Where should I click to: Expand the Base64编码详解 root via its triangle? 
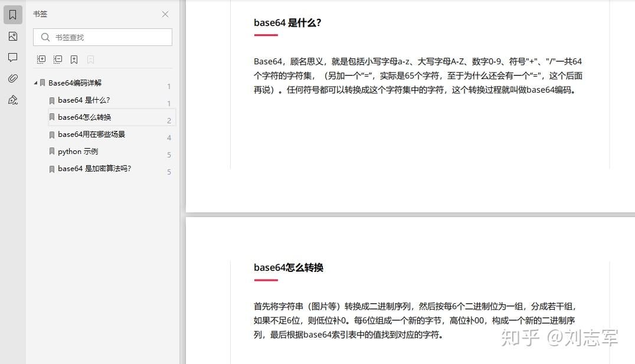35,83
